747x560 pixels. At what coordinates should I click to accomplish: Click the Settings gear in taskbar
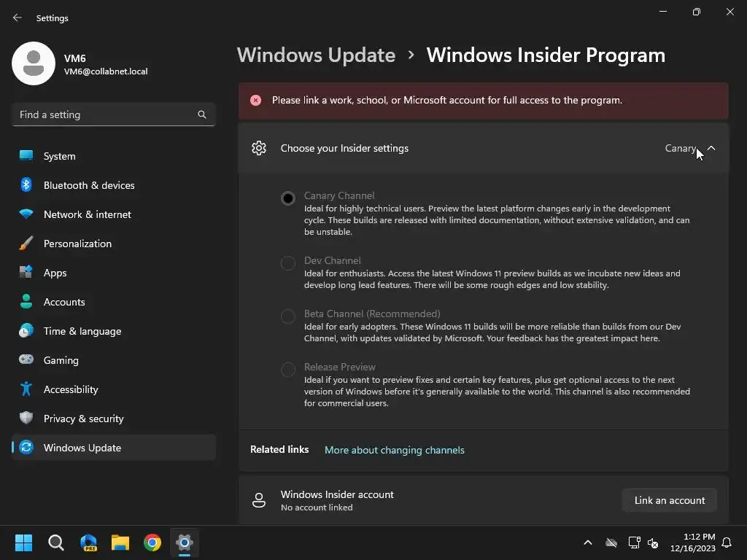[x=185, y=542]
